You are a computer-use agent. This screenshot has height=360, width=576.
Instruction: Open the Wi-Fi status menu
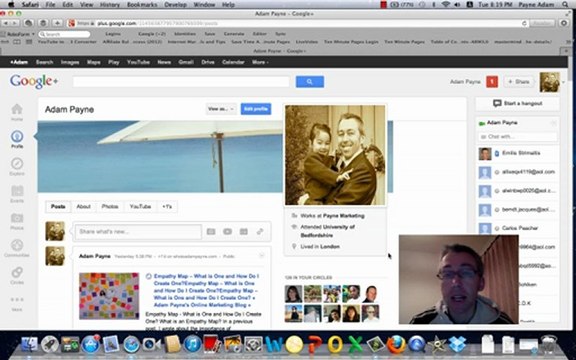pos(446,5)
